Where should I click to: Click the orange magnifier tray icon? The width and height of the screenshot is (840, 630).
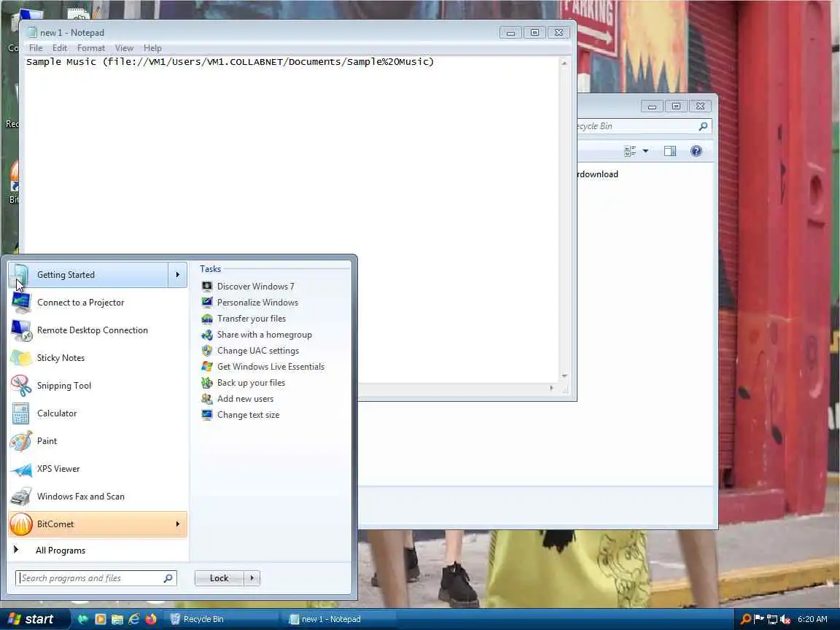(746, 619)
